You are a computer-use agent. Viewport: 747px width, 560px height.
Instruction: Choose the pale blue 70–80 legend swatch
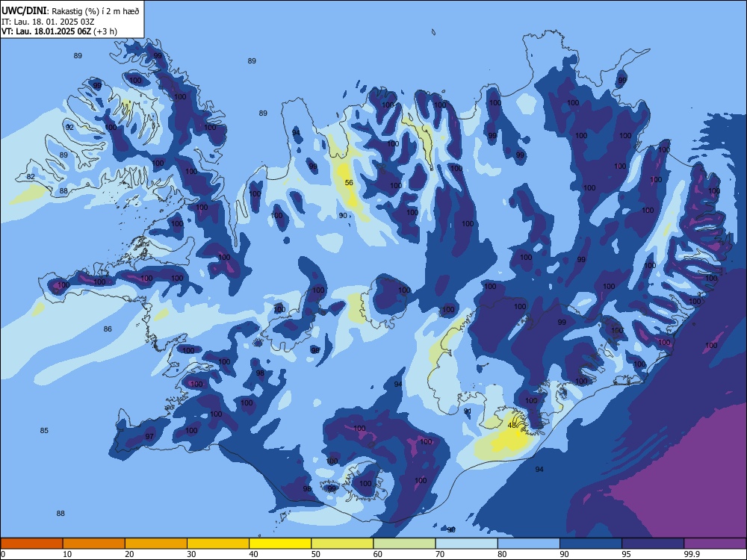466,544
